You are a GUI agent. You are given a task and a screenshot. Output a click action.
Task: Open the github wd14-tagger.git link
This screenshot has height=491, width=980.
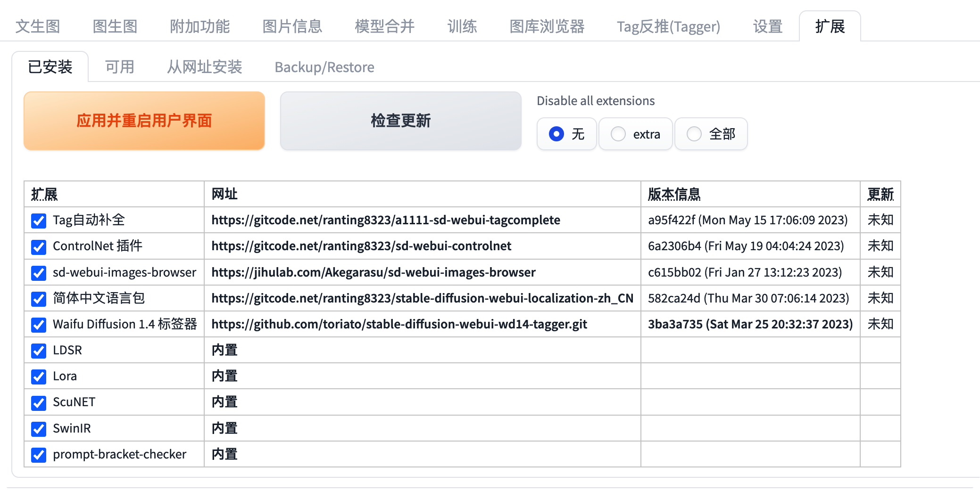[399, 324]
